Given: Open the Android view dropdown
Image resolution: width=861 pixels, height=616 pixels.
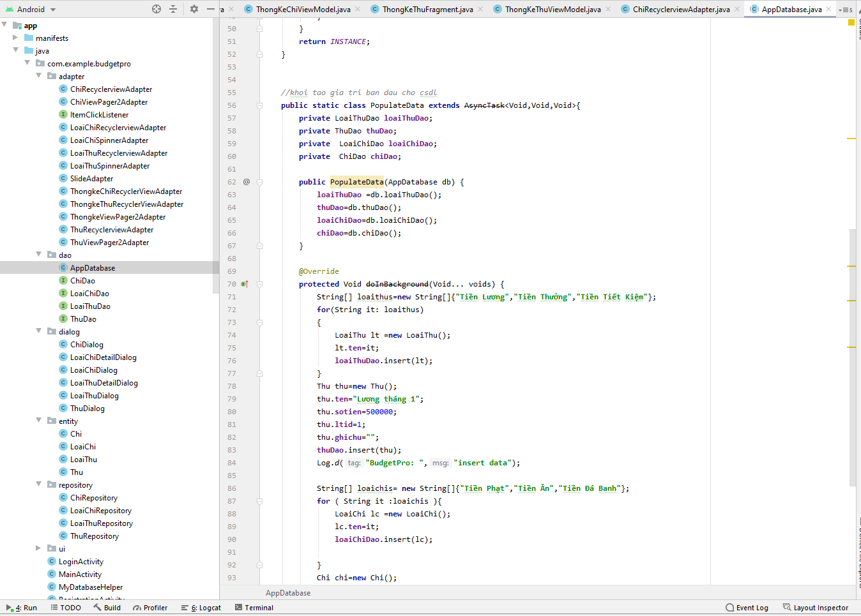Looking at the screenshot, I should click(31, 10).
